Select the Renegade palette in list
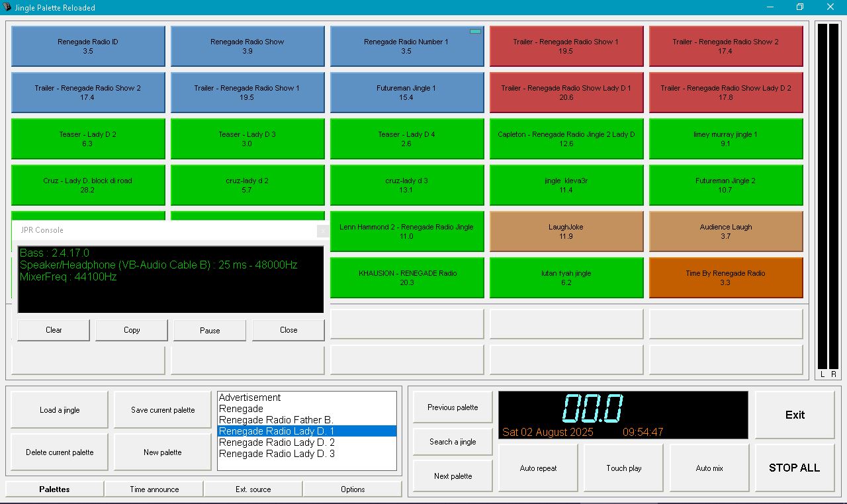Viewport: 847px width, 504px height. [307, 409]
